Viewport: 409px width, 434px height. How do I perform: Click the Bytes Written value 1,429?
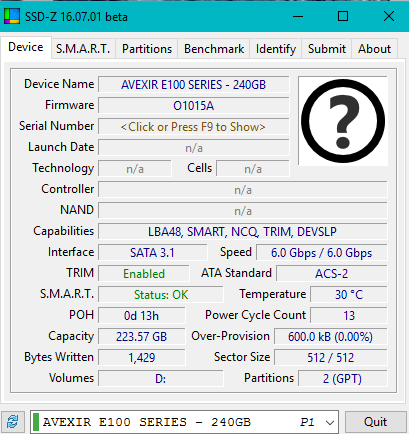141,358
